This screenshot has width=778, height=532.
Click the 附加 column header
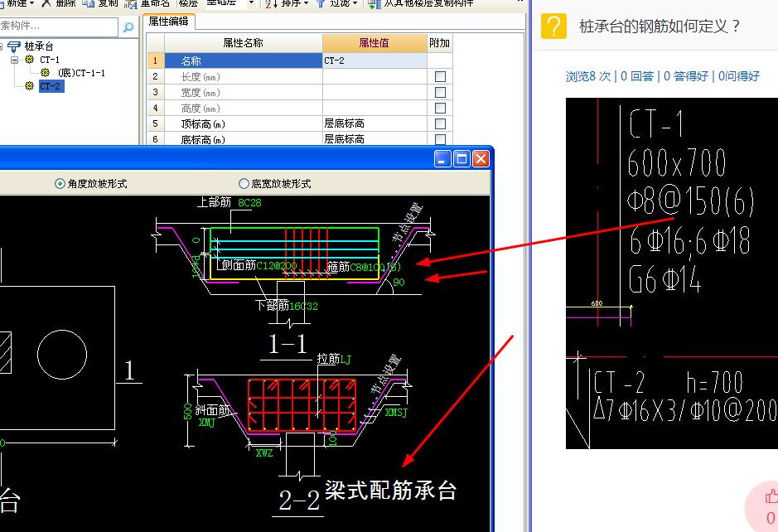coord(440,43)
